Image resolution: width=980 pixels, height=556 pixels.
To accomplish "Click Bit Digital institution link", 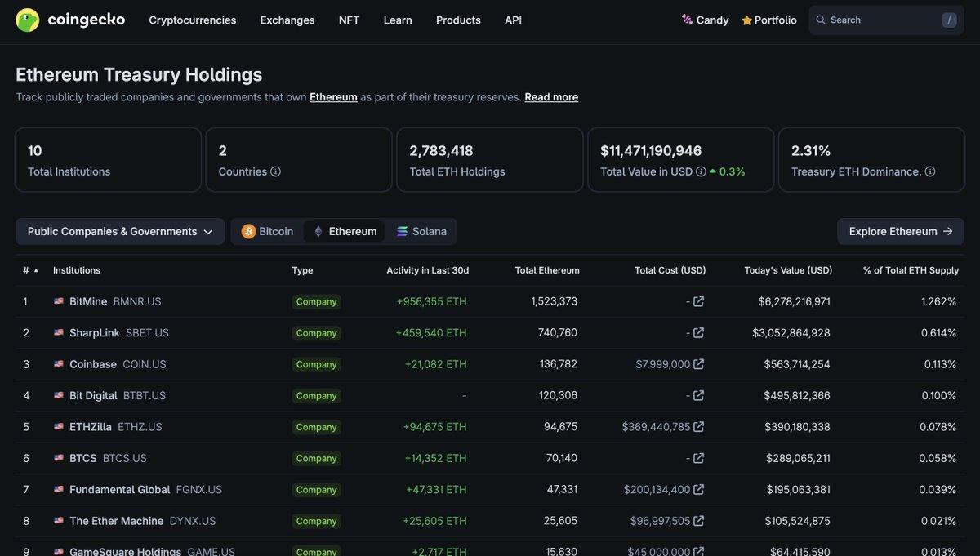I will [93, 395].
